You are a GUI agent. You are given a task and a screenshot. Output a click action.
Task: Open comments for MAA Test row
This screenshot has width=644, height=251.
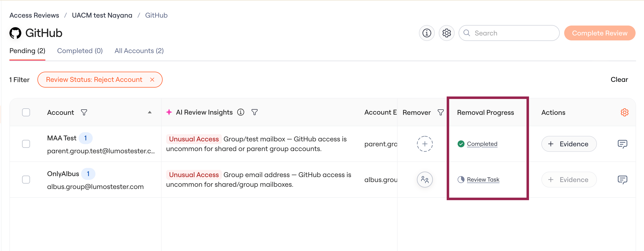pos(622,144)
